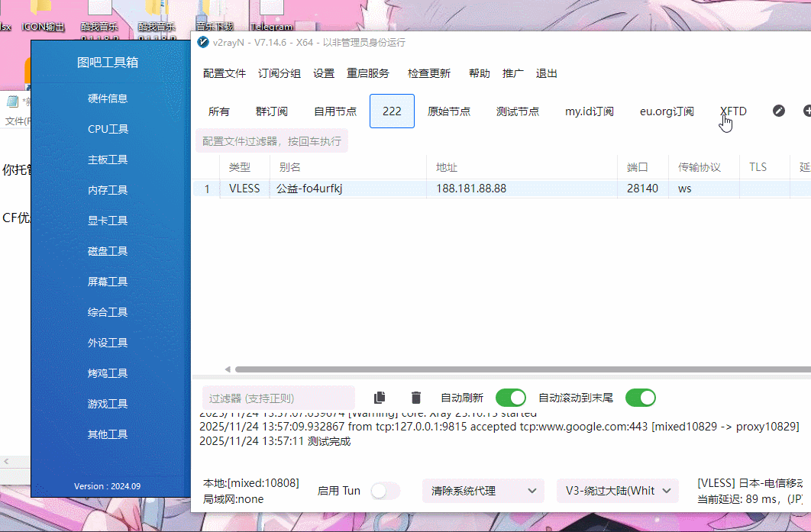The height and width of the screenshot is (532, 811).
Task: Open 游戏工具 in 图吧工具箱
Action: click(108, 403)
